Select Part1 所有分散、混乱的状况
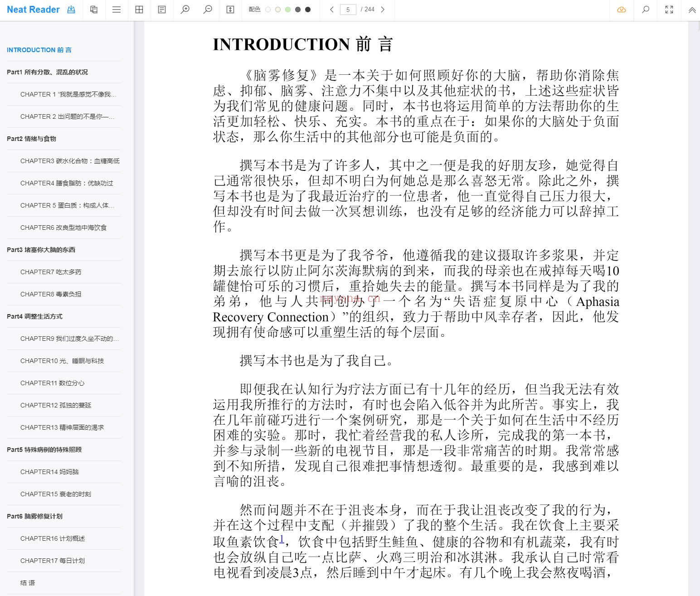This screenshot has width=700, height=596. [x=47, y=72]
